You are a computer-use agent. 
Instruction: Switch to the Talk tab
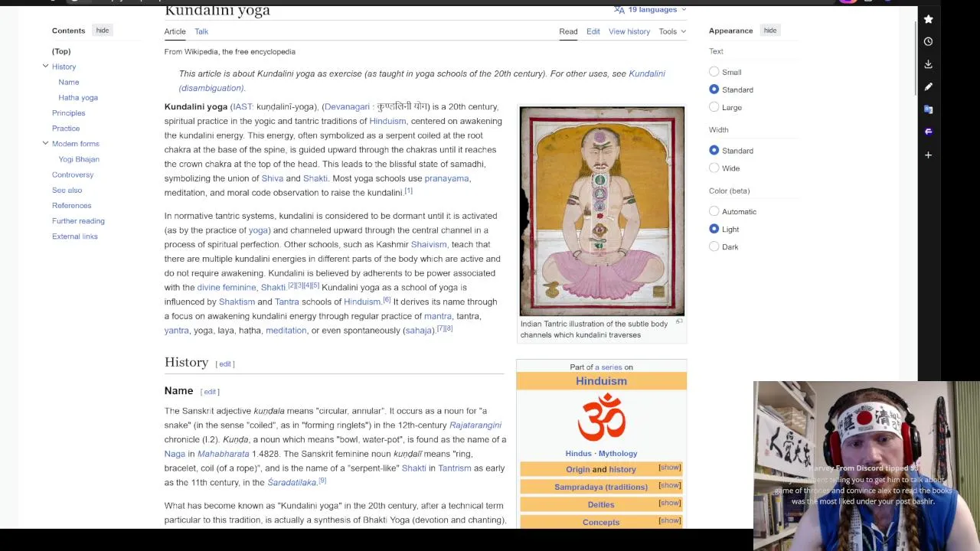click(x=201, y=31)
